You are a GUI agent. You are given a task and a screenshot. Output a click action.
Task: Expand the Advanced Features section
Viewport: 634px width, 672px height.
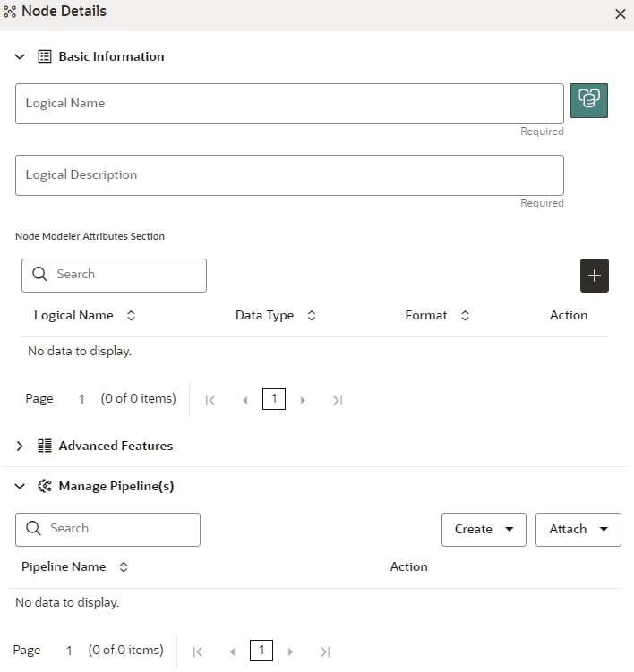tap(21, 447)
